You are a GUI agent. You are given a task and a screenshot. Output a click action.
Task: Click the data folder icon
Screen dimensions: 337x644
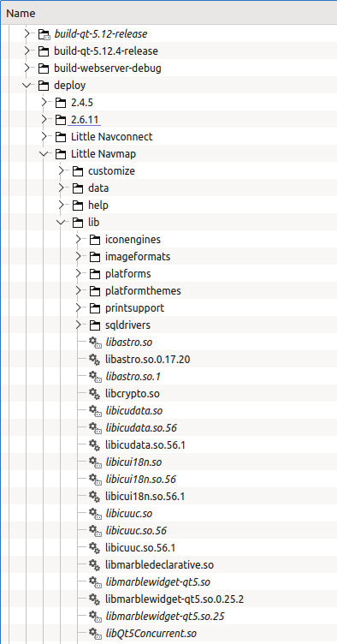point(78,188)
